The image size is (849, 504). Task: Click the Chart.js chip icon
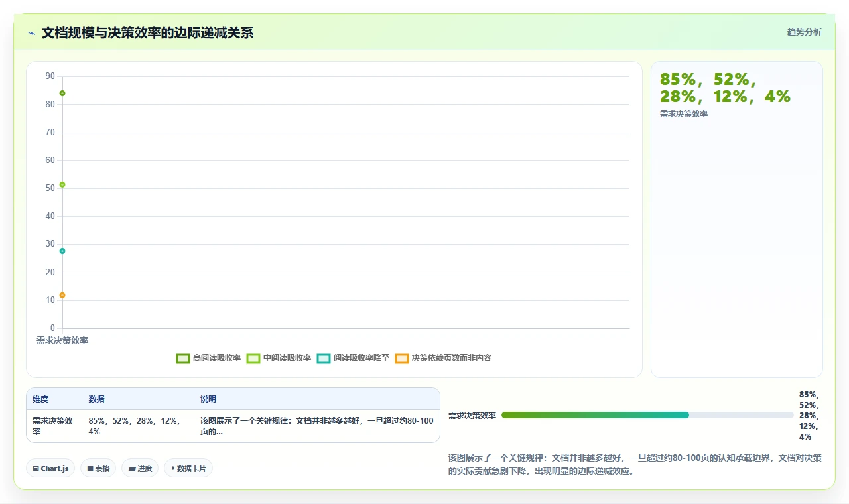36,469
